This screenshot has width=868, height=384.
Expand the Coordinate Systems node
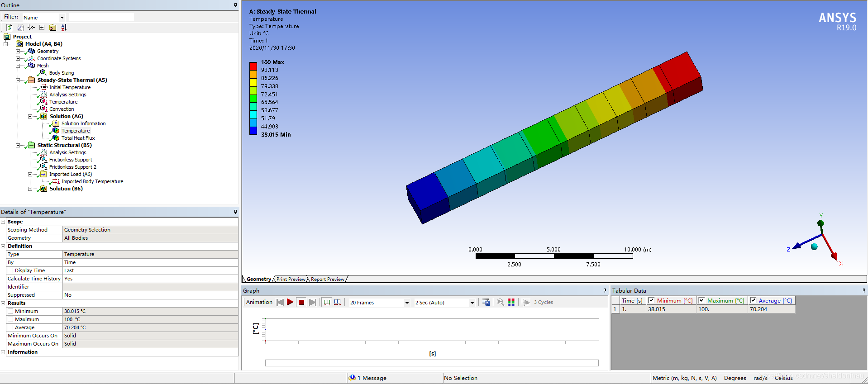pos(18,58)
